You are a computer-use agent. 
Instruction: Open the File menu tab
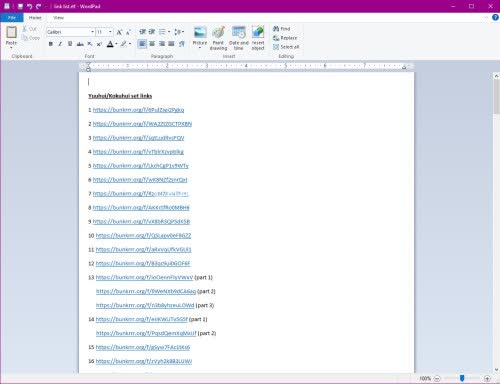(x=12, y=18)
